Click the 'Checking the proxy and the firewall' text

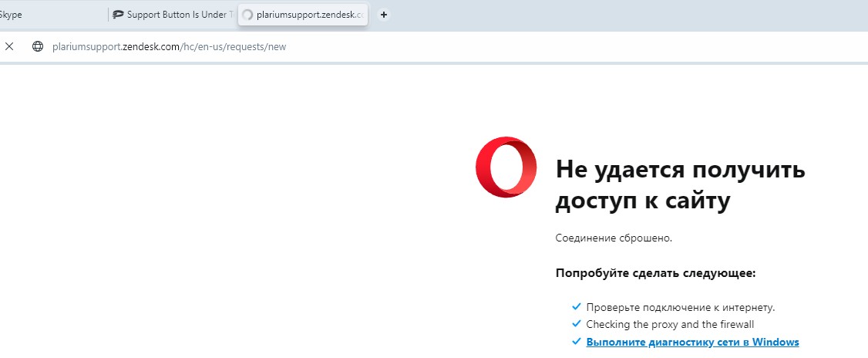[x=670, y=324]
